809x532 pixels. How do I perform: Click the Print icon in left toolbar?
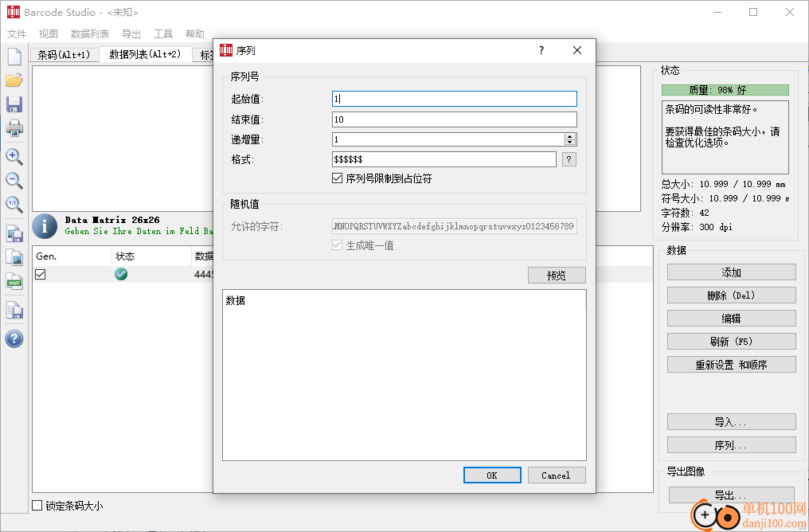pyautogui.click(x=14, y=128)
